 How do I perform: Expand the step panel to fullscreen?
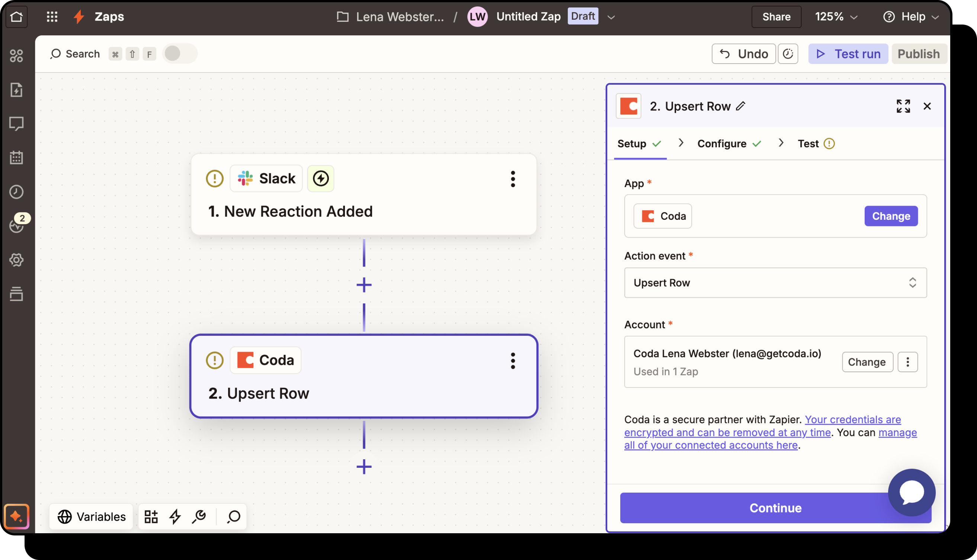click(903, 106)
